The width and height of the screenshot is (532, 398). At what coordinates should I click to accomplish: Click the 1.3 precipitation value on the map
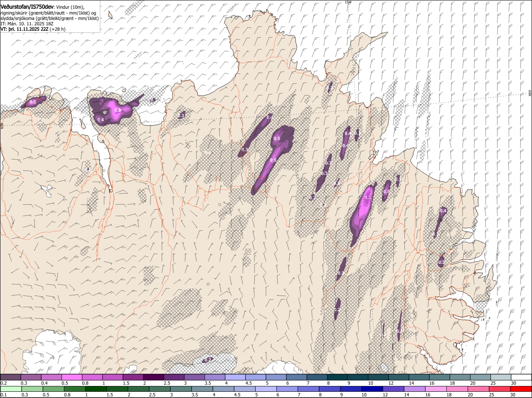coord(367,198)
